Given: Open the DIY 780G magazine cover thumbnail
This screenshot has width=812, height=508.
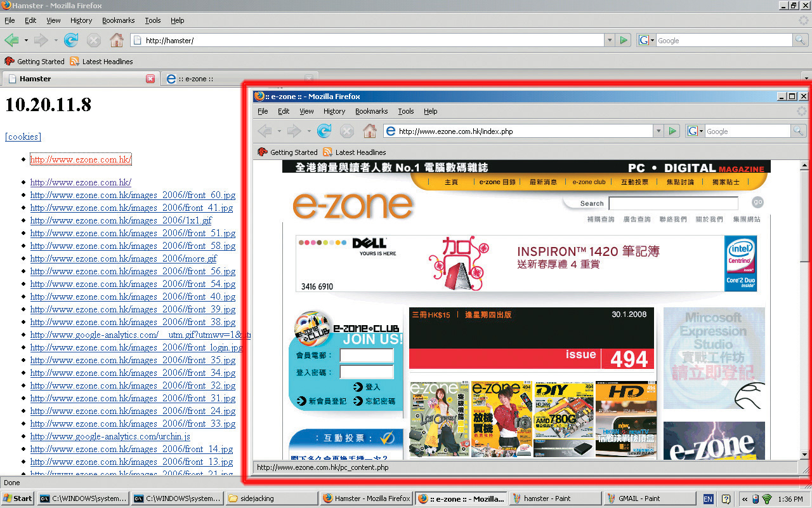Looking at the screenshot, I should 564,419.
